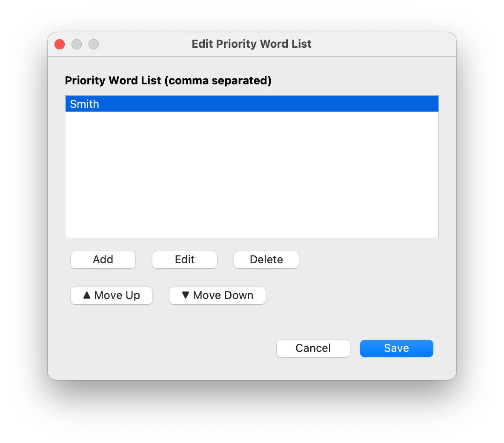Move the selected word up
Viewport: 504px width, 443px height.
point(111,295)
